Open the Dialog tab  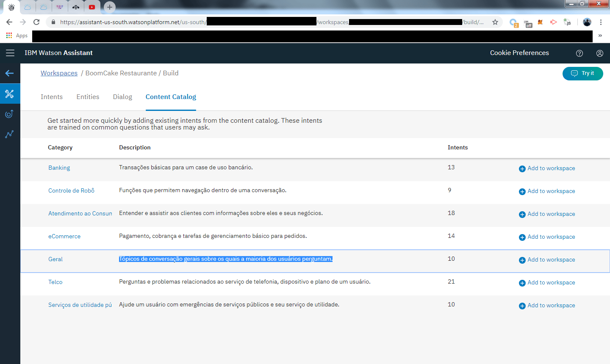click(122, 97)
